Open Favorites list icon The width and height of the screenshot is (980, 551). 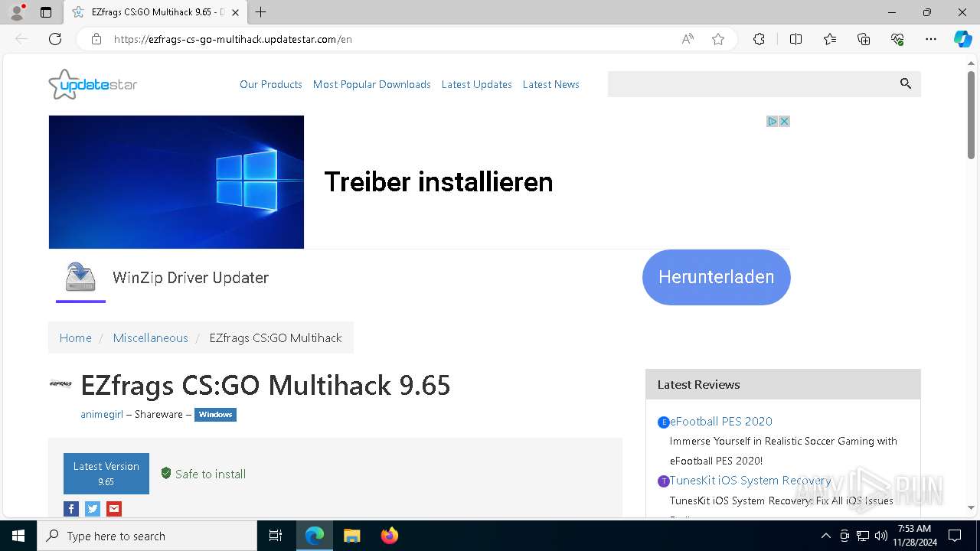(x=830, y=39)
